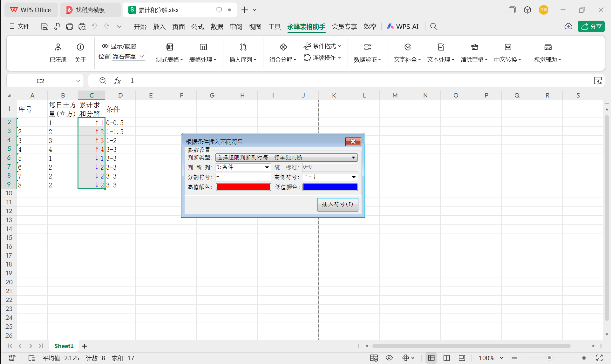Click the 插入符号(I) button
The height and width of the screenshot is (364, 611).
(x=337, y=205)
